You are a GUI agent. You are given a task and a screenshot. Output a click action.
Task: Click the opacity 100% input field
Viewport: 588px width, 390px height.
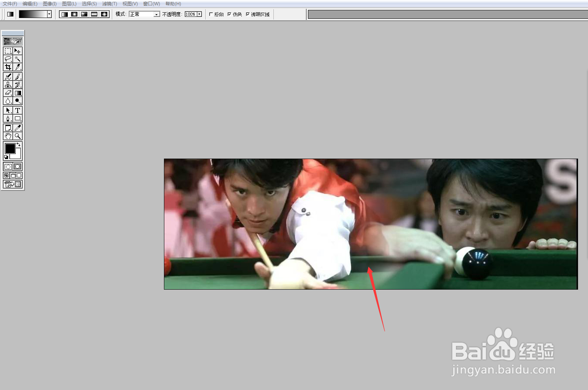pyautogui.click(x=191, y=14)
